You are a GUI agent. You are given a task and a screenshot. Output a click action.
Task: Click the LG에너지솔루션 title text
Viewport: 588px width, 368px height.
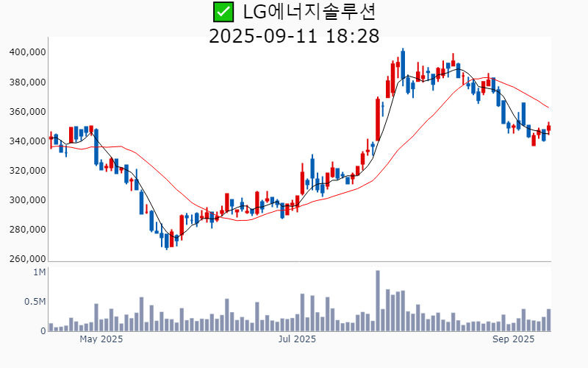[309, 12]
